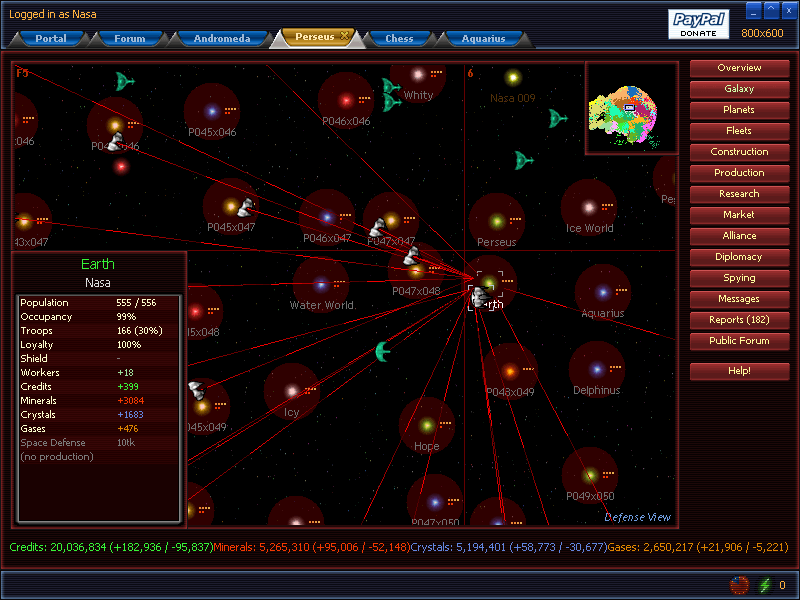Open the Diplomacy page
800x600 pixels.
[x=739, y=257]
